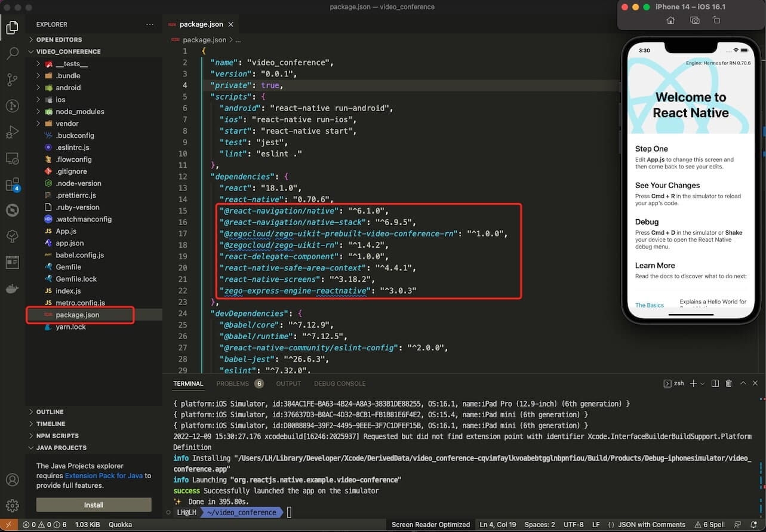Click JSON with Comments language mode

click(x=651, y=525)
